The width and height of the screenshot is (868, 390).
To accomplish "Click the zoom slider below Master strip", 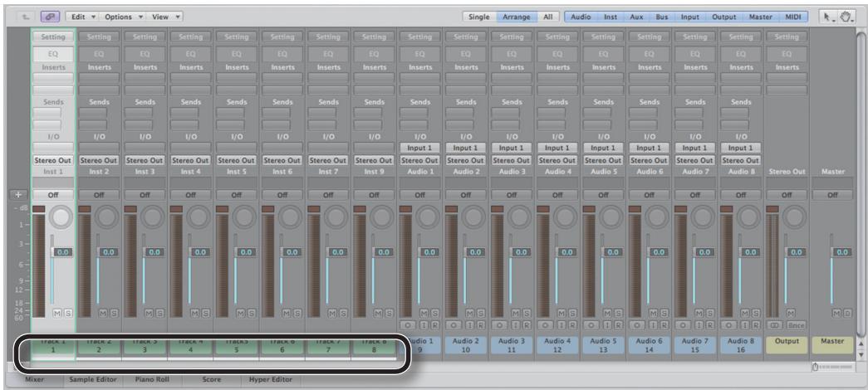I will [832, 367].
